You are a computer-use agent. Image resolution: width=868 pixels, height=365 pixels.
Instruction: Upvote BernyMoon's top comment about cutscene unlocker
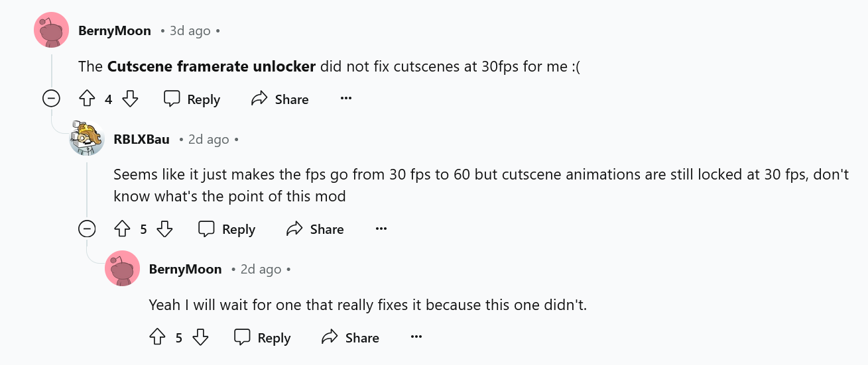[87, 99]
